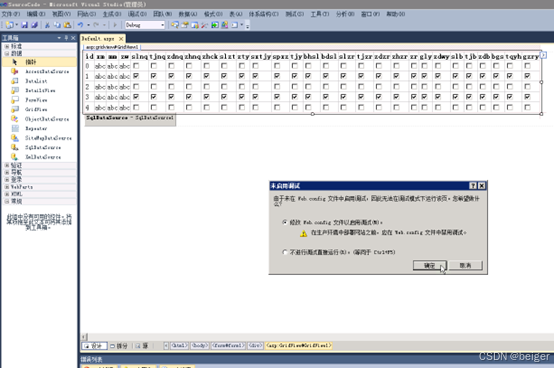Toggle gzry checkbox in row 1
Image resolution: width=554 pixels, height=368 pixels.
point(528,76)
